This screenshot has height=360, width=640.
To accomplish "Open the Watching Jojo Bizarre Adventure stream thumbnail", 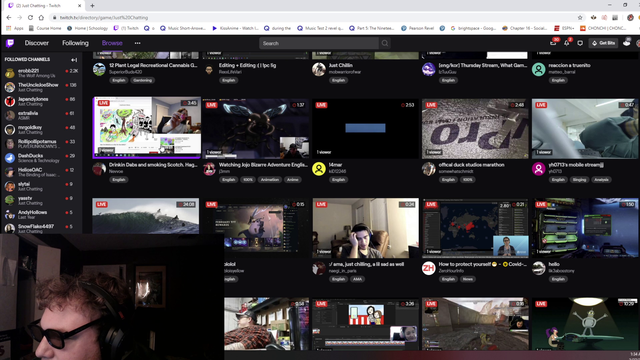I will click(256, 129).
